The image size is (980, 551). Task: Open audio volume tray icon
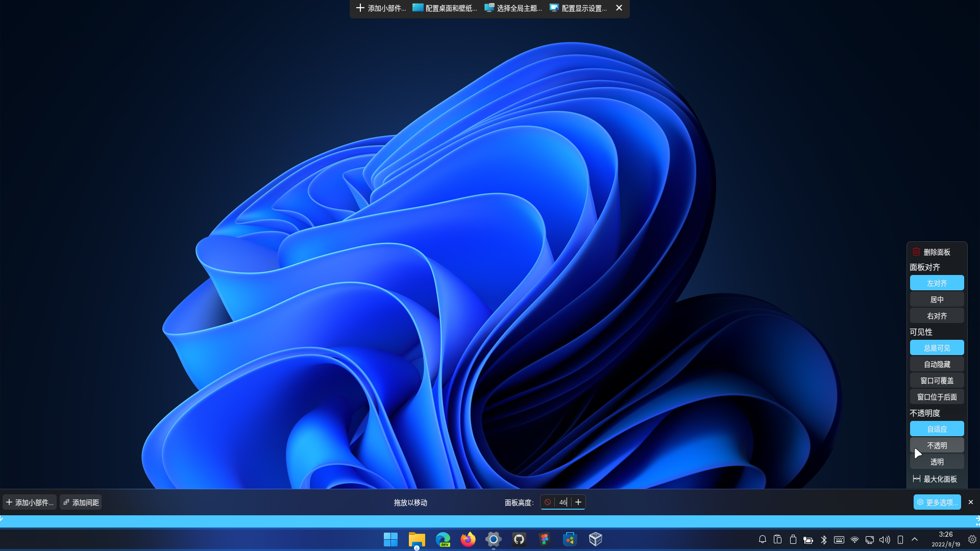[x=885, y=539]
